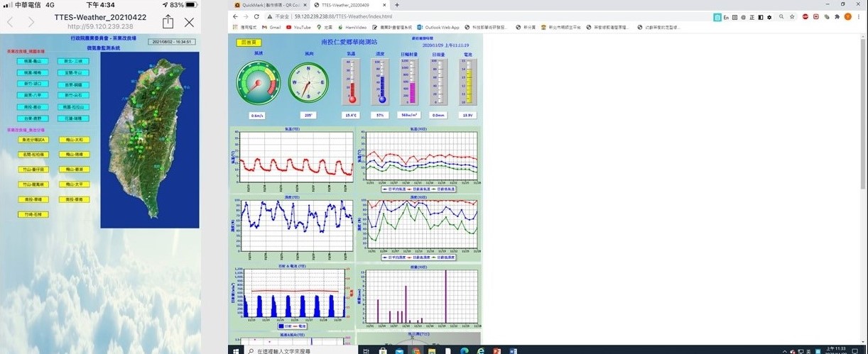Screen dimensions: 868x354
Task: Open the Outlook Web App bookmark
Action: (x=438, y=27)
